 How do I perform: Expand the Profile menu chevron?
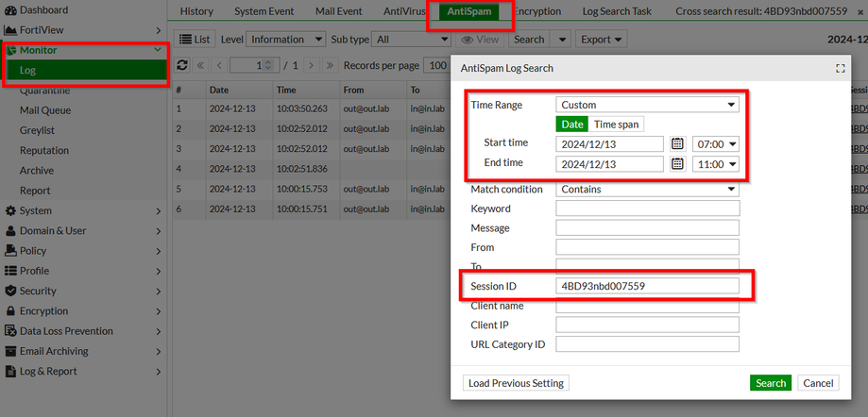click(x=159, y=272)
